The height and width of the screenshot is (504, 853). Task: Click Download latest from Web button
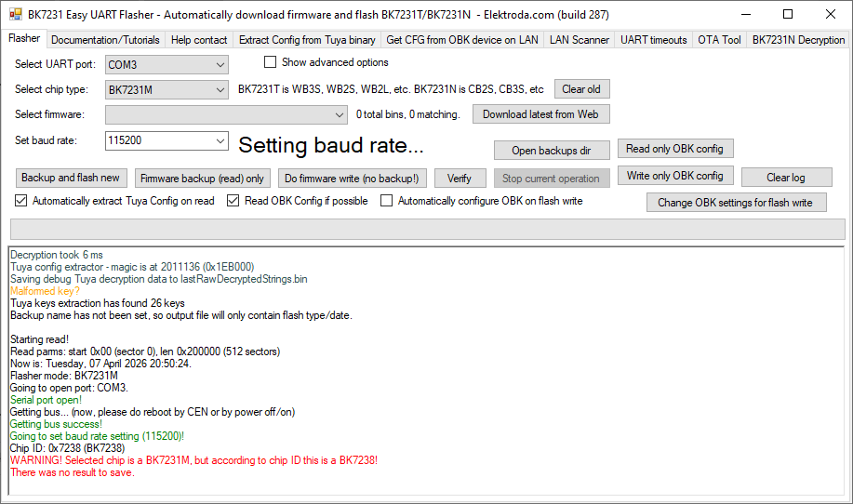tap(540, 114)
